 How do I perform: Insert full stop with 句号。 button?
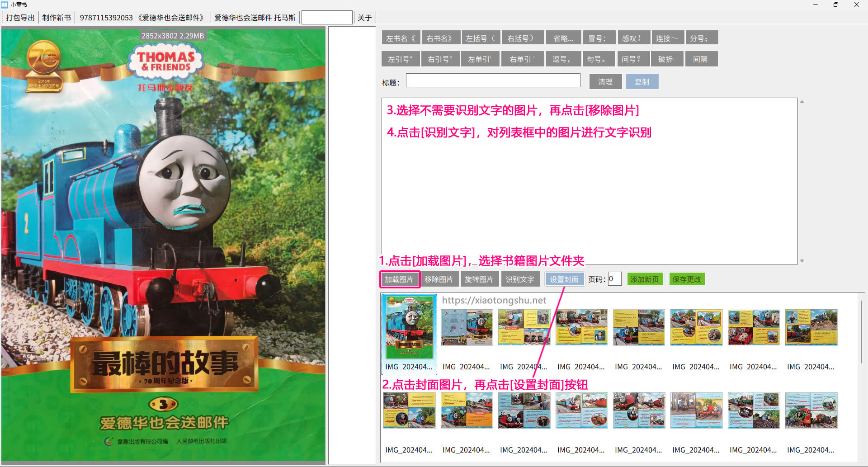(599, 59)
